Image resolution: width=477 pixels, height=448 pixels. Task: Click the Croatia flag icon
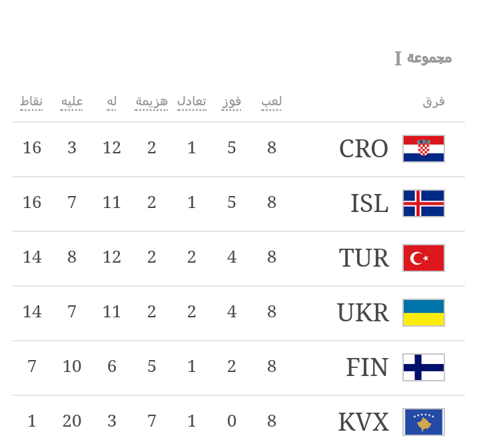pos(424,149)
